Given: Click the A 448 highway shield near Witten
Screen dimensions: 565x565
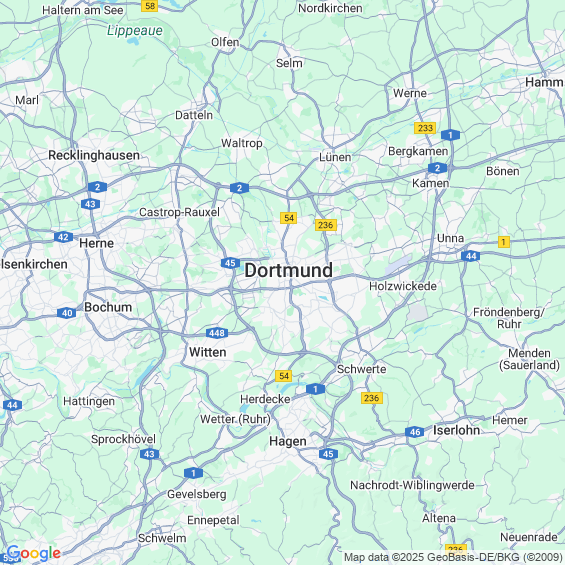Looking at the screenshot, I should tap(217, 333).
